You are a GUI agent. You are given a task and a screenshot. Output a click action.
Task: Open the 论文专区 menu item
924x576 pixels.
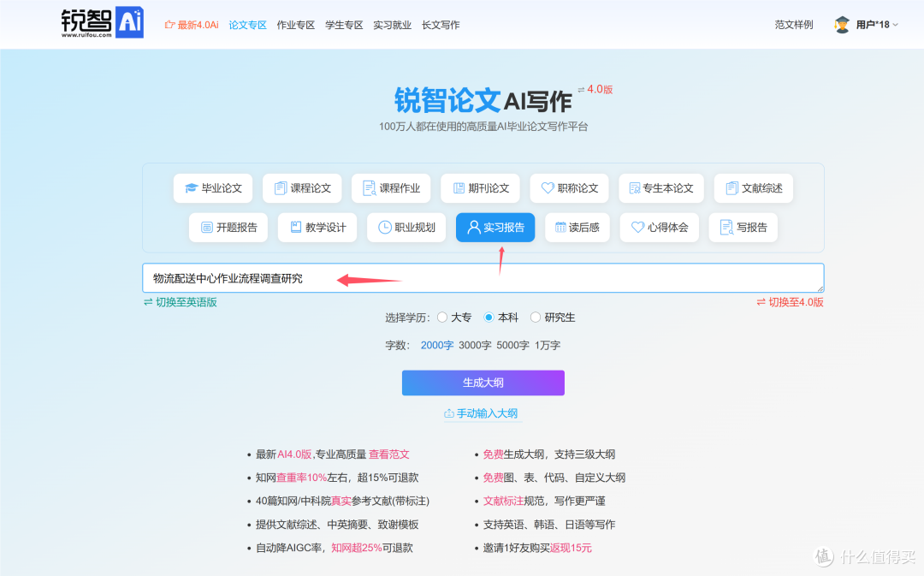[x=247, y=25]
